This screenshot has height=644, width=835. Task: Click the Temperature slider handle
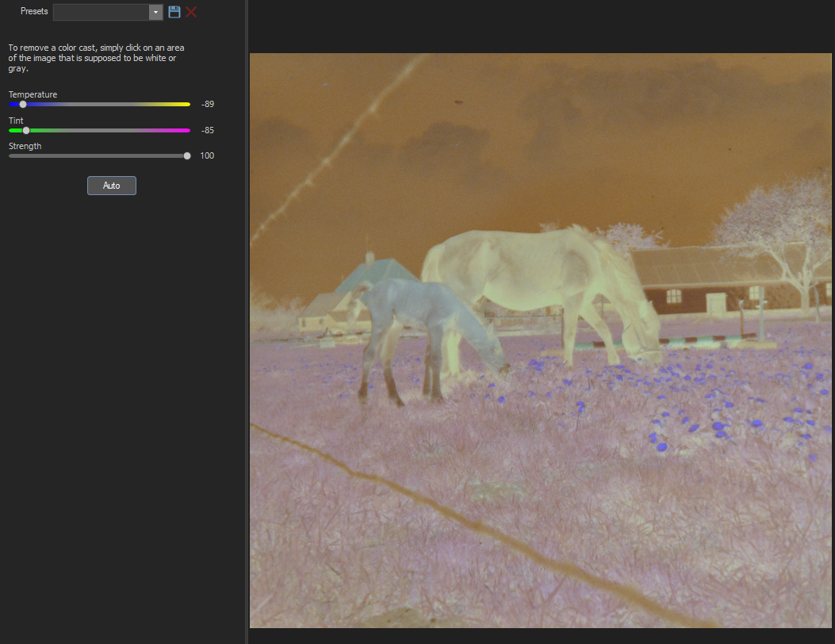tap(23, 105)
